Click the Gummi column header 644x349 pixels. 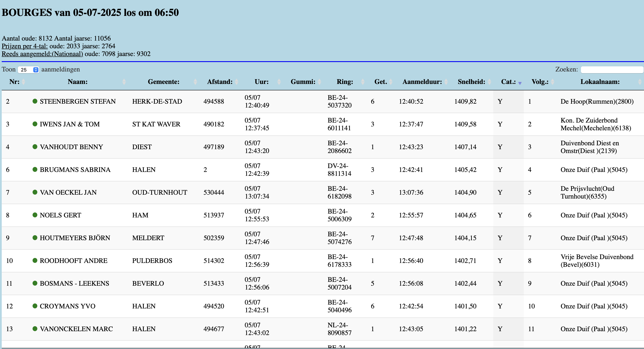click(x=303, y=82)
